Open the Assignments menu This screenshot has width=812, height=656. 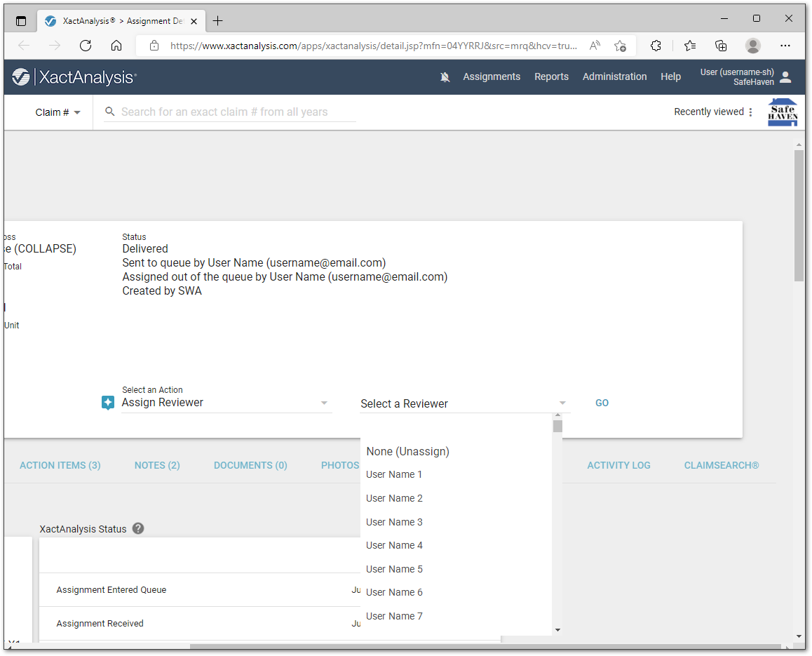(x=492, y=76)
